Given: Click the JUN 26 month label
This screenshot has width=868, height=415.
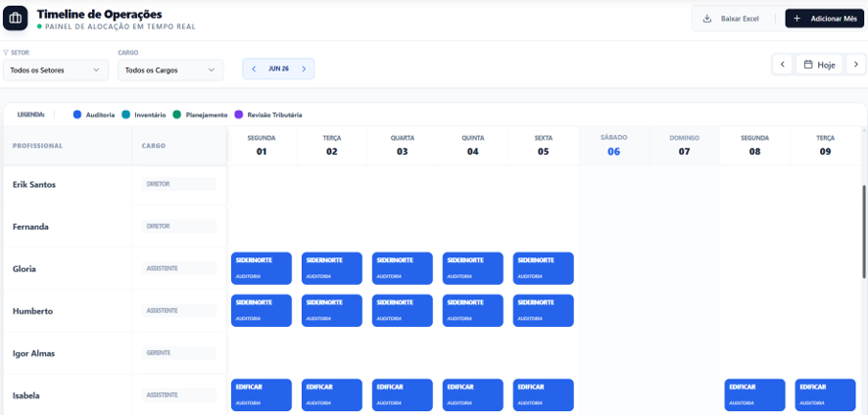Looking at the screenshot, I should click(x=278, y=69).
